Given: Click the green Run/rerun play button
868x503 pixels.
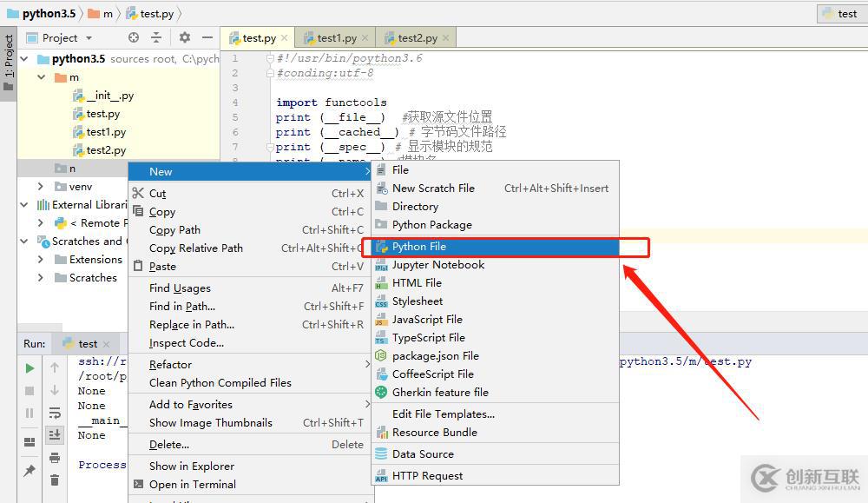Looking at the screenshot, I should coord(30,368).
